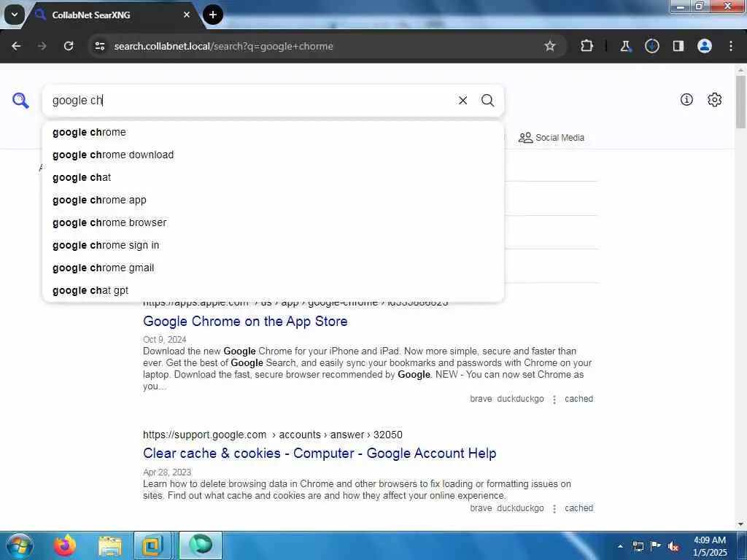
Task: Open the Chrome three-dot menu
Action: [731, 46]
